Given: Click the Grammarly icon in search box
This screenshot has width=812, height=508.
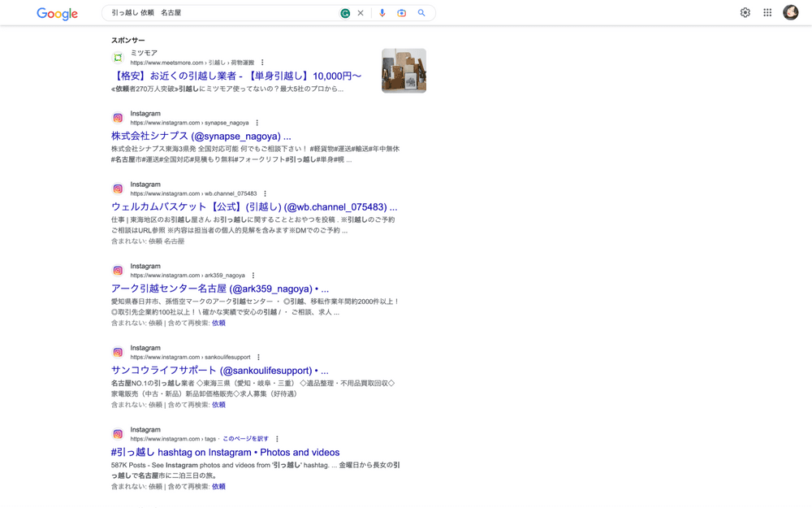Looking at the screenshot, I should (x=345, y=13).
